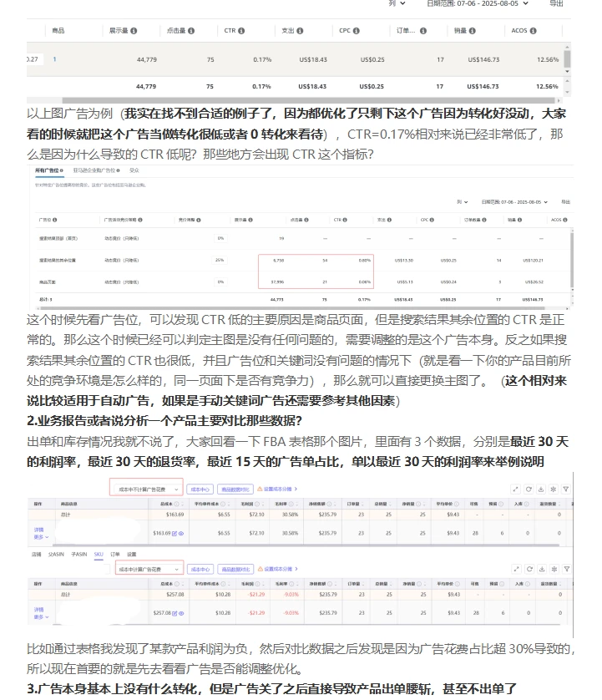Click the info icon beside 销量 in the top table

point(472,31)
